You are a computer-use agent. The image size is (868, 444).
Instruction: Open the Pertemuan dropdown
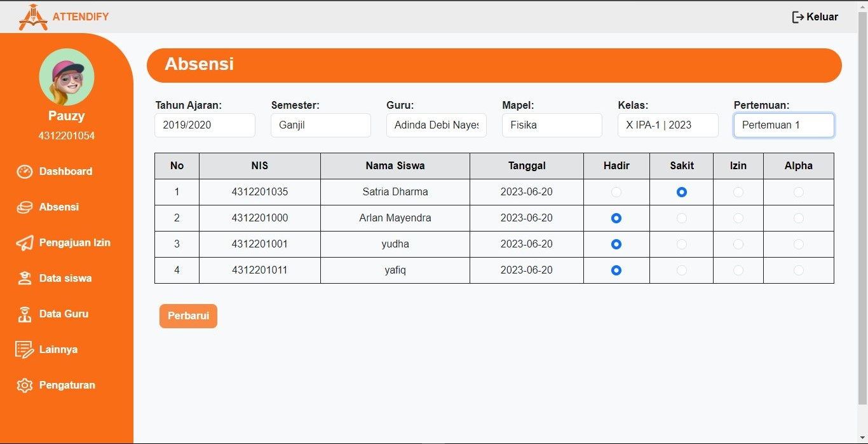point(783,125)
